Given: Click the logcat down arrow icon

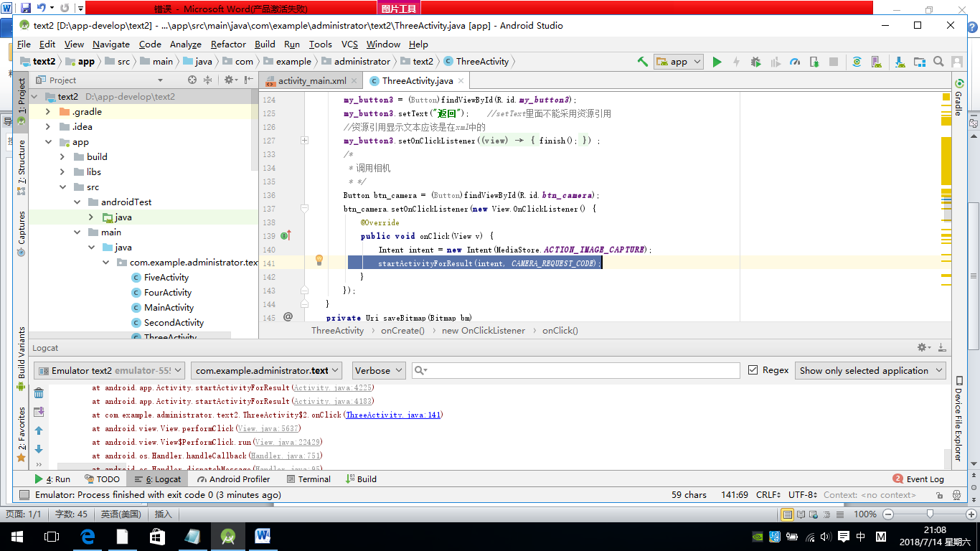Looking at the screenshot, I should coord(39,449).
